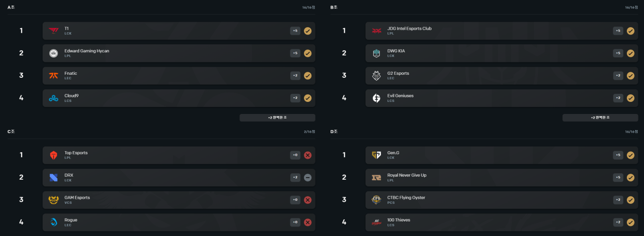The width and height of the screenshot is (644, 236).
Task: Click the gold checkmark beside Edward Gaming Hycan
Action: pyautogui.click(x=308, y=53)
